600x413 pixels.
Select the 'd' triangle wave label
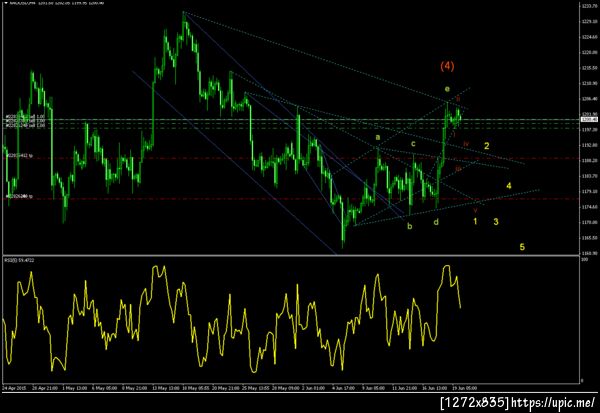pos(436,222)
